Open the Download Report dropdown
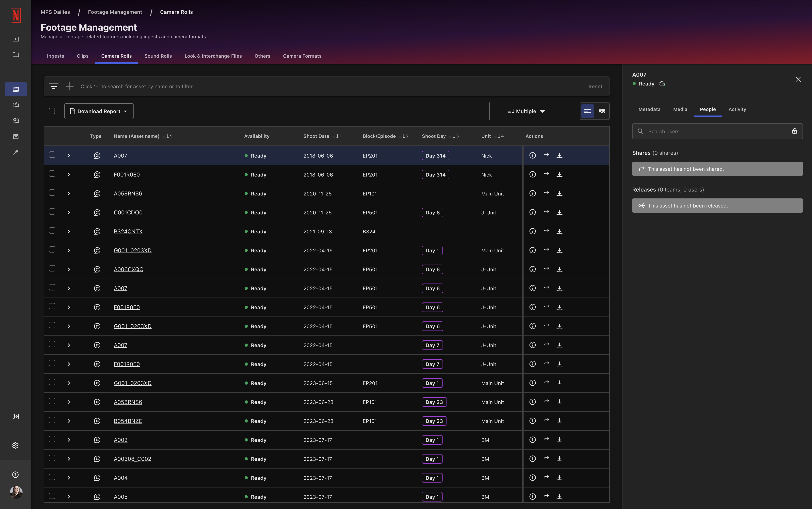 pyautogui.click(x=99, y=111)
